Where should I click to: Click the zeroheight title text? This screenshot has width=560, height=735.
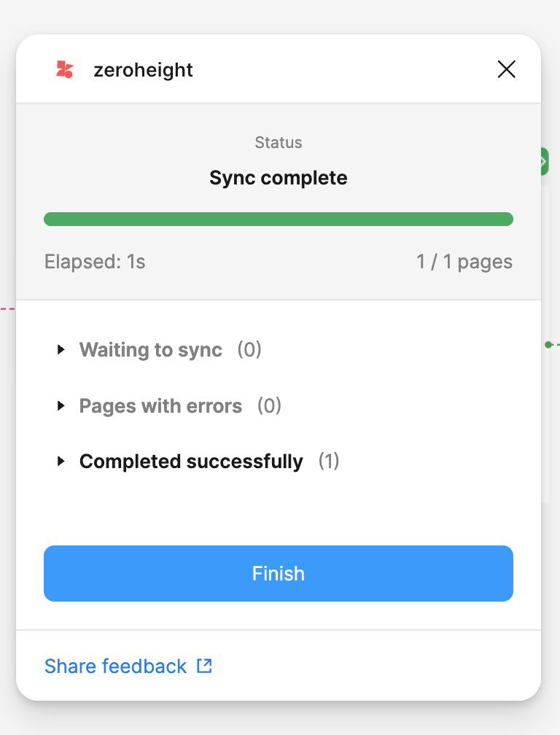pyautogui.click(x=143, y=70)
